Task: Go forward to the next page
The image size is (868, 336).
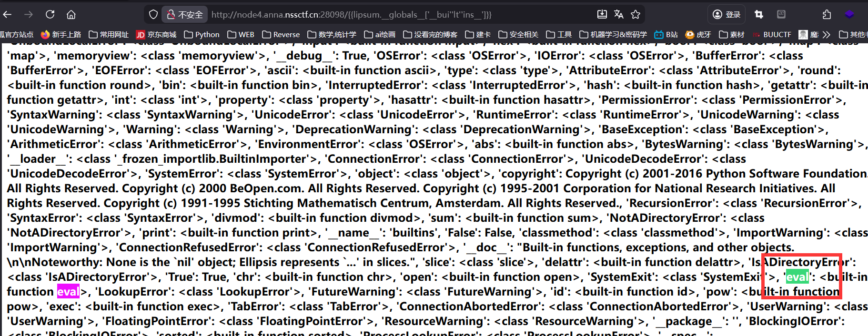Action: [x=29, y=15]
